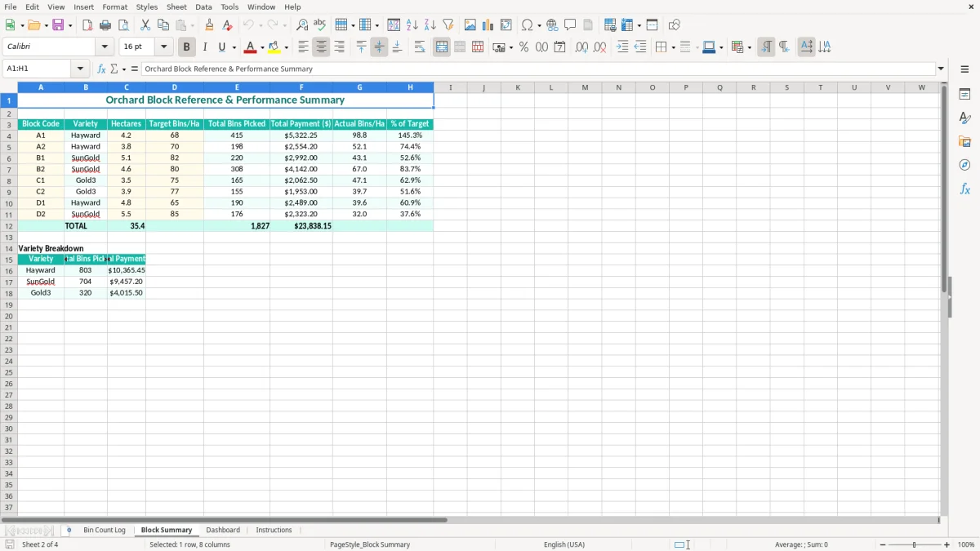Click Sort Ascending icon
This screenshot has width=980, height=551.
[412, 25]
